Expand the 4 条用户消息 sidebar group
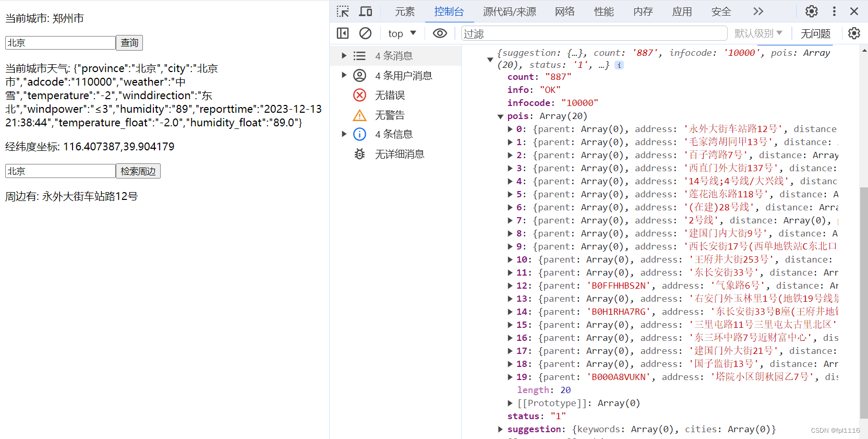The width and height of the screenshot is (868, 439). [344, 75]
